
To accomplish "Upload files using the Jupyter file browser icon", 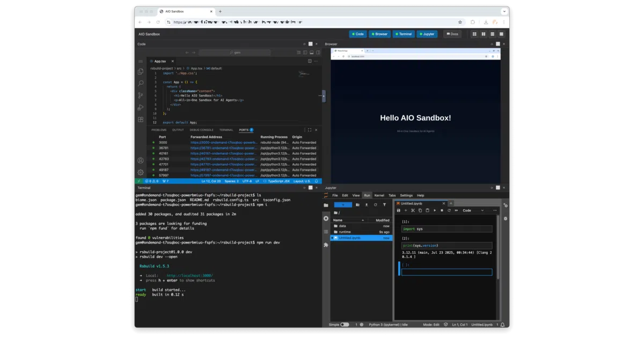I will pyautogui.click(x=367, y=204).
